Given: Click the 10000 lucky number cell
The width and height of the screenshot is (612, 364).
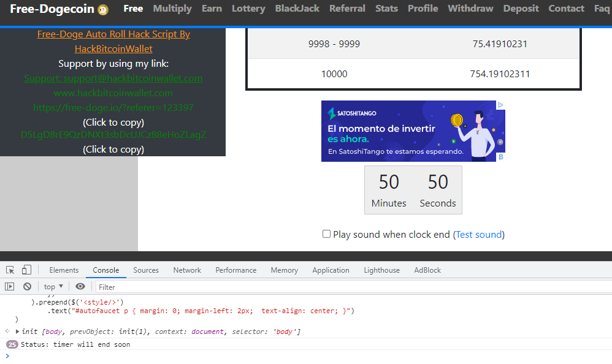Looking at the screenshot, I should point(334,74).
